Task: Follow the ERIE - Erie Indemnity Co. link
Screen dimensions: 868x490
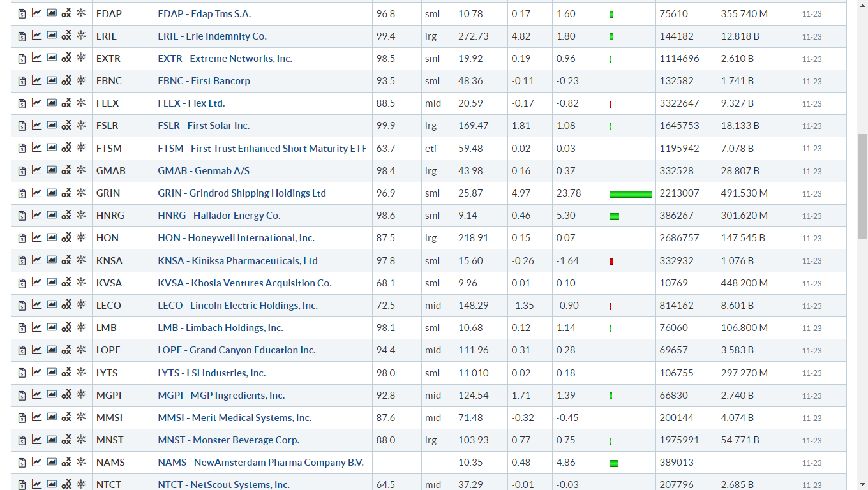Action: pos(213,36)
